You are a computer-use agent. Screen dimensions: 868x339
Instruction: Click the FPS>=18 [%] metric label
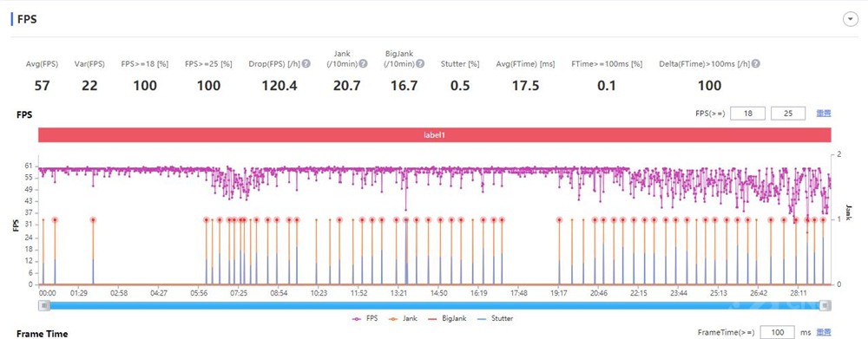[144, 64]
